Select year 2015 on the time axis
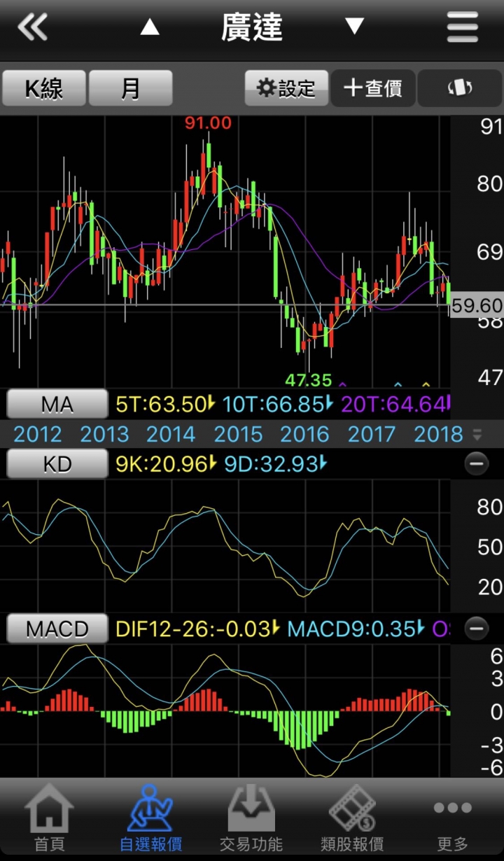Image resolution: width=504 pixels, height=861 pixels. (238, 434)
